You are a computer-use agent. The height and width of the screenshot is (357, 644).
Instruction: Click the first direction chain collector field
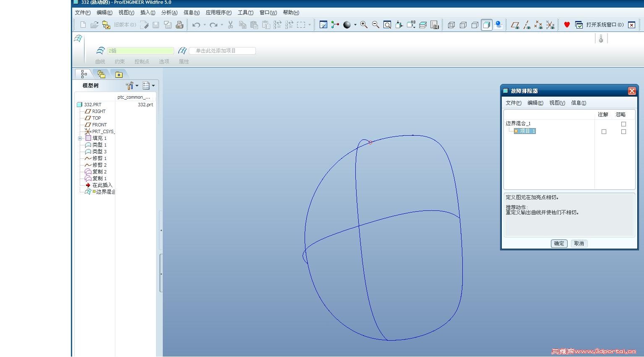coord(140,51)
